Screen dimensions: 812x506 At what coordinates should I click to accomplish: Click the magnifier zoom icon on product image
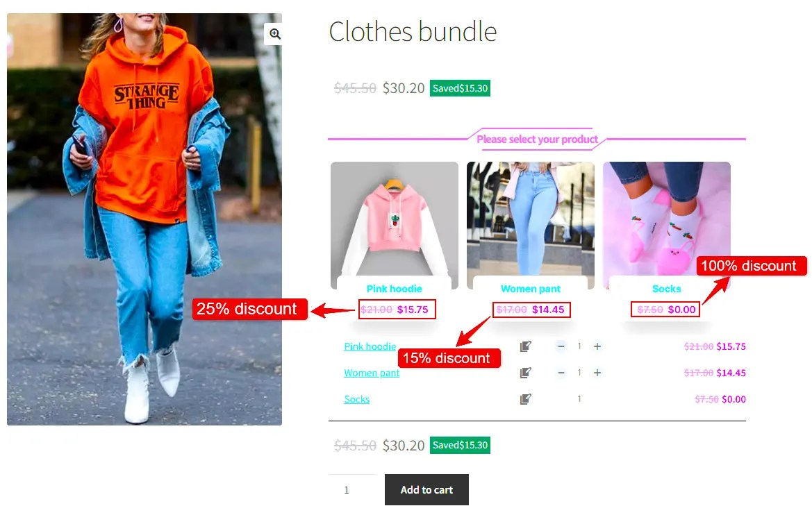(x=274, y=34)
